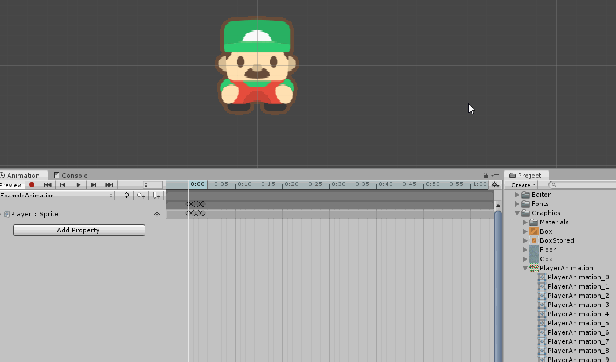Image resolution: width=616 pixels, height=362 pixels.
Task: Switch to the Console tab
Action: click(71, 175)
